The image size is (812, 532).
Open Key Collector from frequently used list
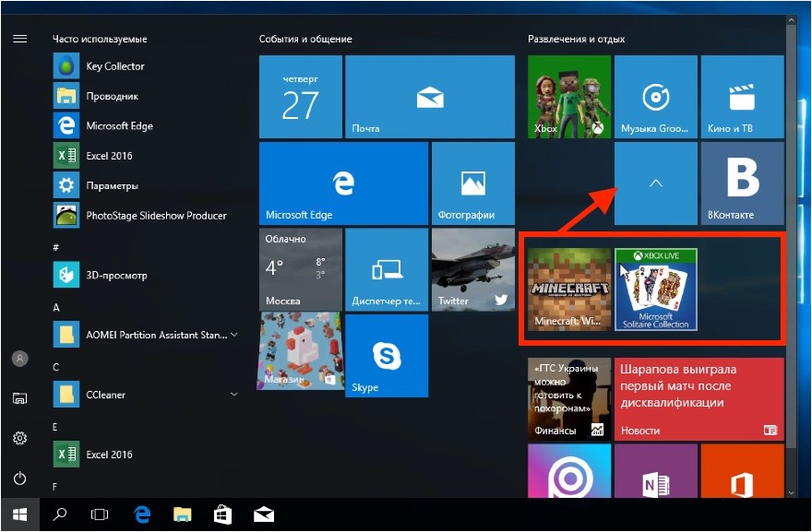[145, 66]
